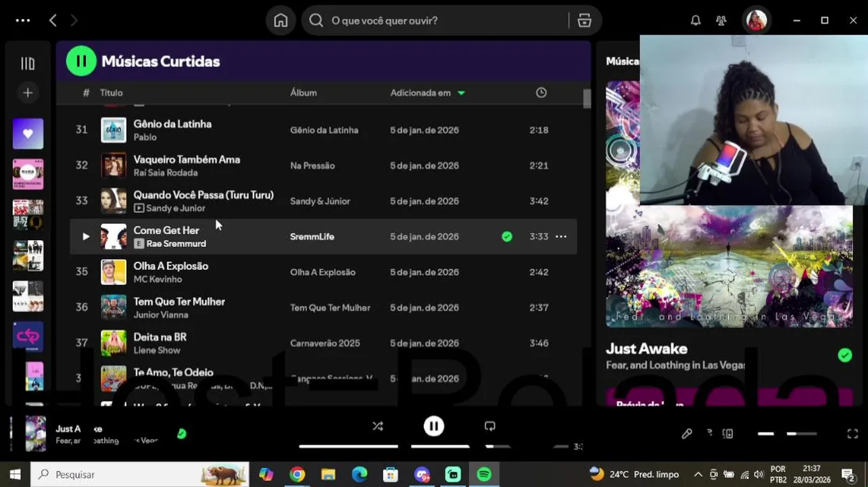Screen dimensions: 868x487
Task: Open the friend activity icon
Action: (721, 20)
